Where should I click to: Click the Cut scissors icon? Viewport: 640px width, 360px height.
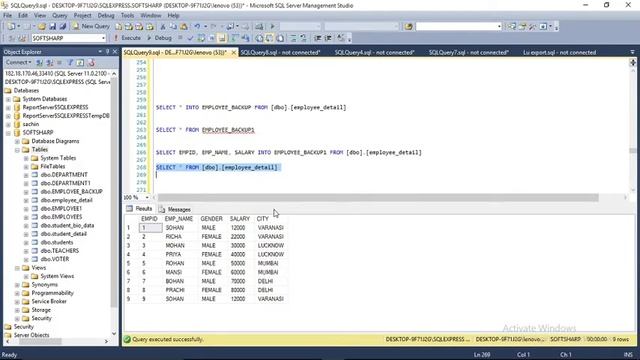(163, 26)
